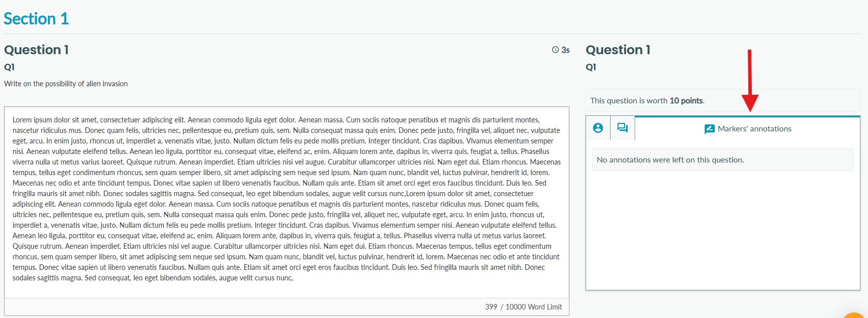Click the 399 / 10000 Word Limit counter
Image resolution: width=868 pixels, height=318 pixels.
coord(523,307)
